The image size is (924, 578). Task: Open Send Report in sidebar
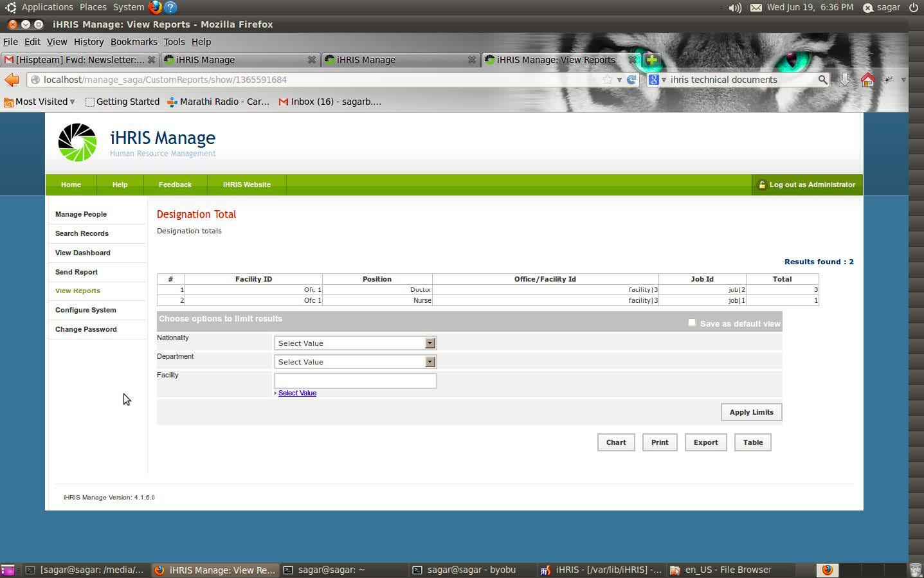click(x=77, y=272)
